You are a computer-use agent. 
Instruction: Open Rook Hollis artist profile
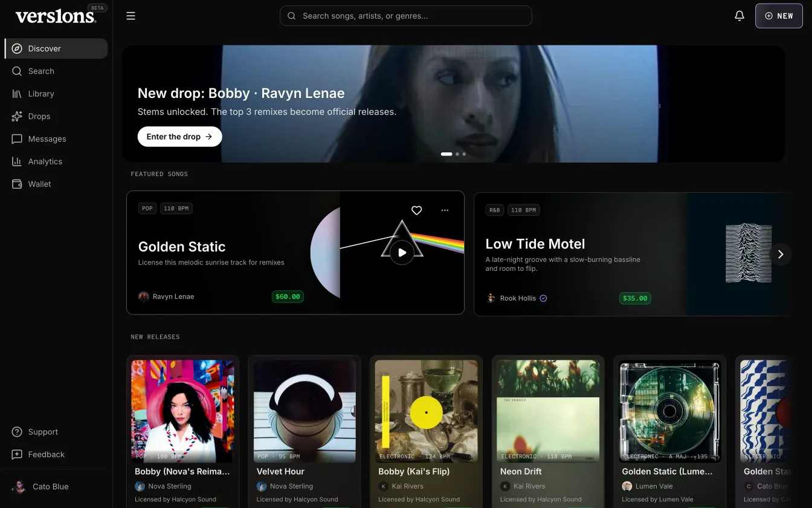click(x=517, y=298)
